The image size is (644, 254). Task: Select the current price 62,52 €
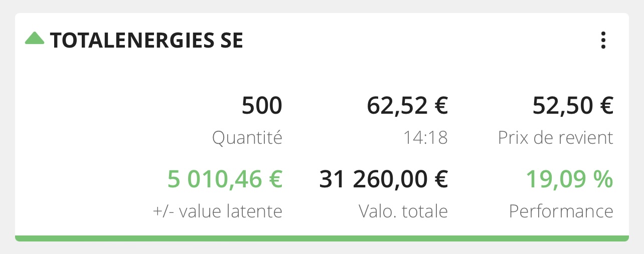pos(407,106)
